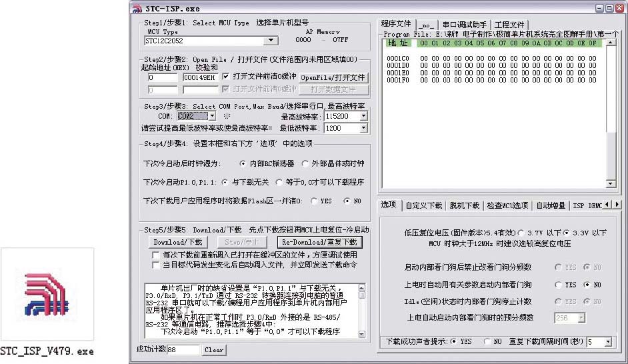Click up arrow of help text scrollbar

pyautogui.click(x=361, y=287)
